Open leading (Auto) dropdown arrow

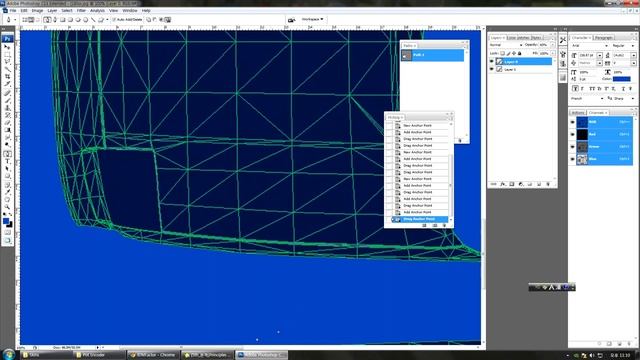tap(634, 55)
